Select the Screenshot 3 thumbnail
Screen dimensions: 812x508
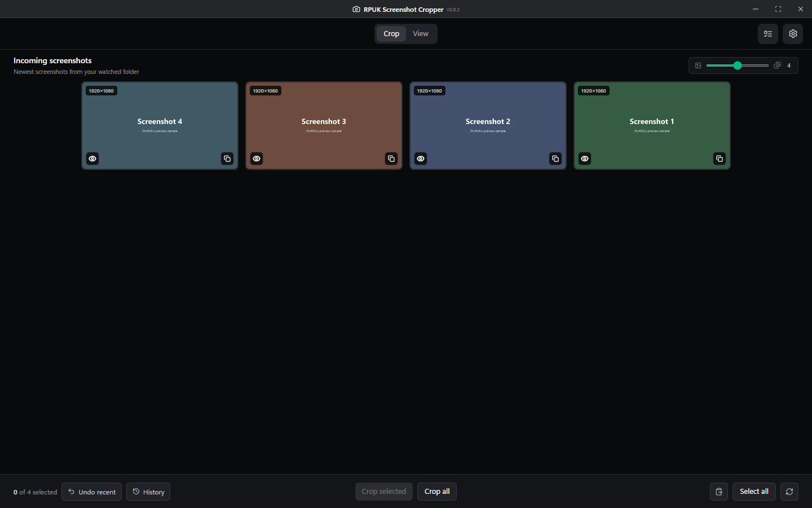click(x=324, y=125)
